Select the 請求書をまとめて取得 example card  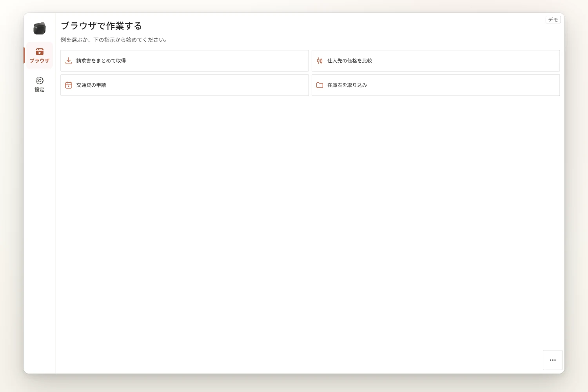tap(185, 61)
